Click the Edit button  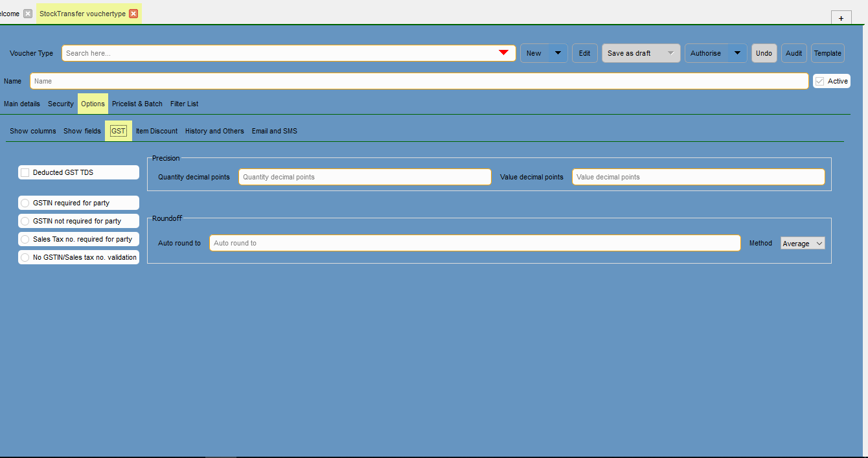(584, 53)
